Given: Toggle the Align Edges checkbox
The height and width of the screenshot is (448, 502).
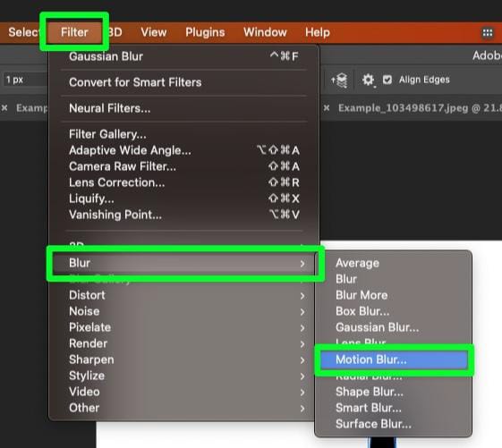Looking at the screenshot, I should coord(387,80).
